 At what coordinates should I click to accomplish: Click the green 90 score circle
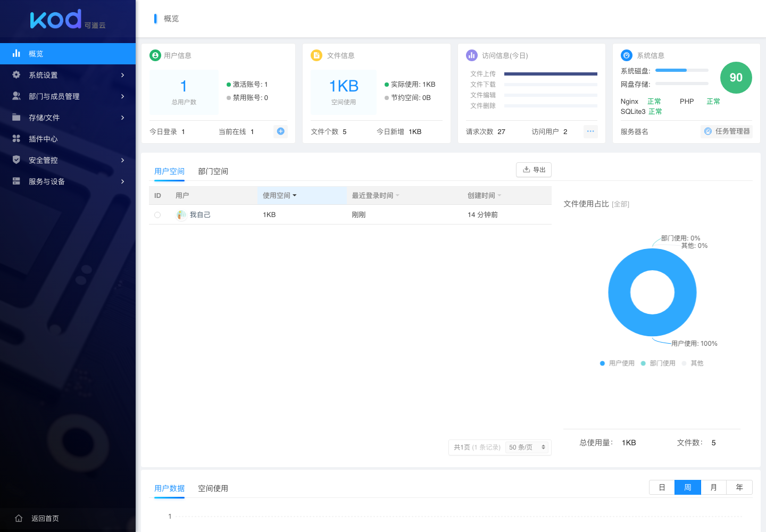click(736, 78)
